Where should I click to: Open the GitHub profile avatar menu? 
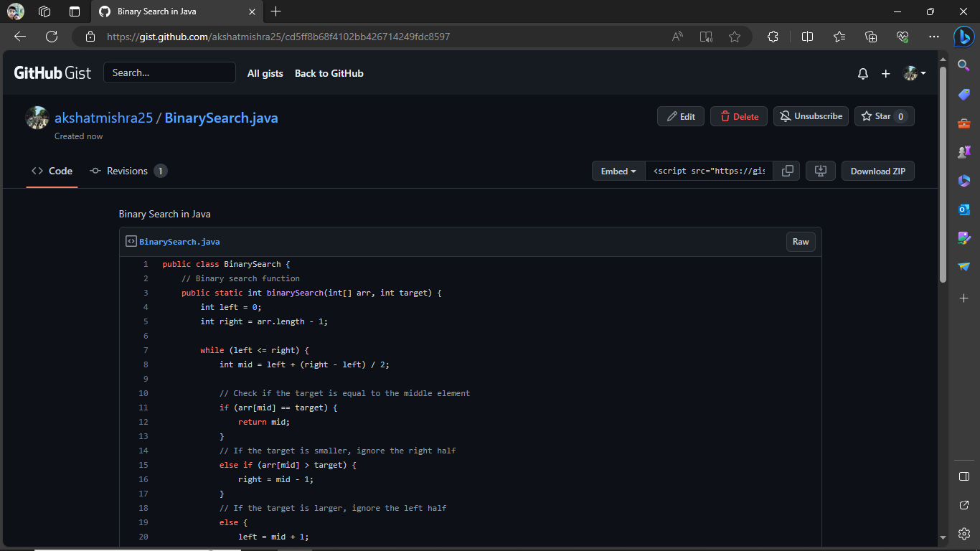click(914, 73)
